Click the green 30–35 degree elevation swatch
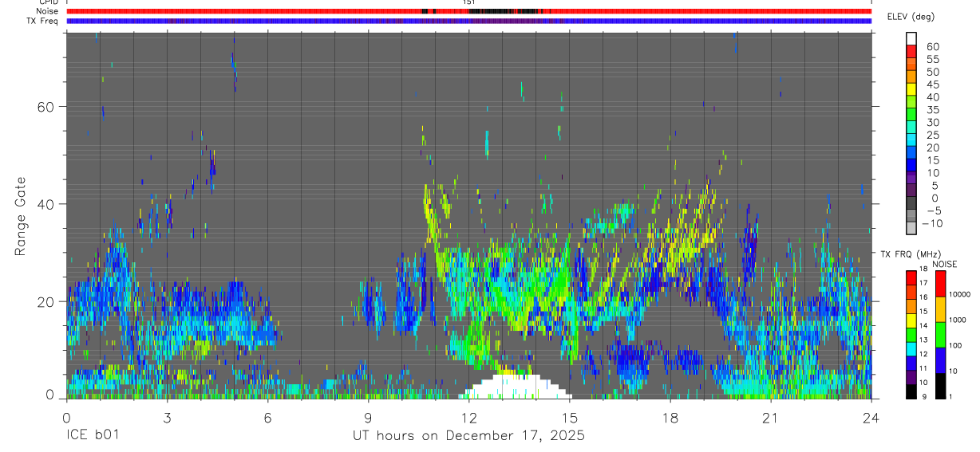980x452 pixels. (x=911, y=114)
